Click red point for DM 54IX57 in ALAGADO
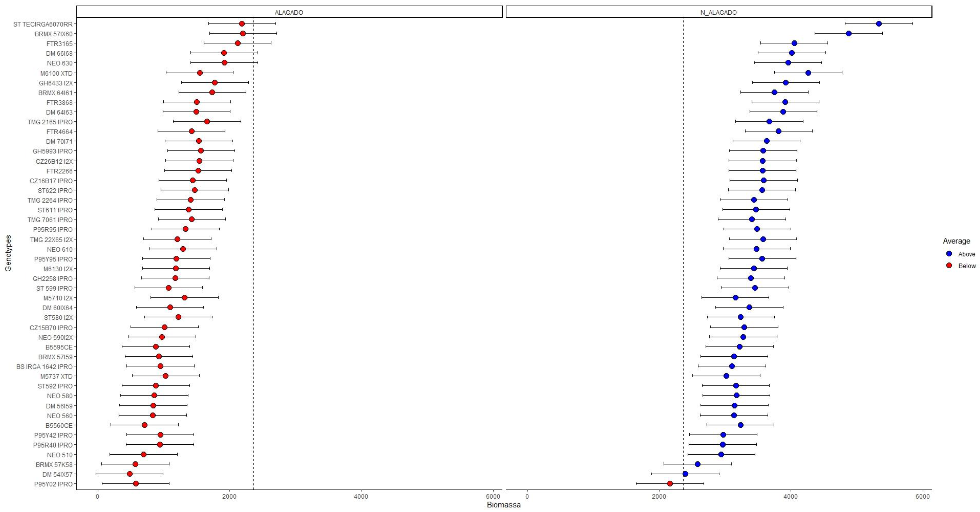980x512 pixels. point(130,473)
